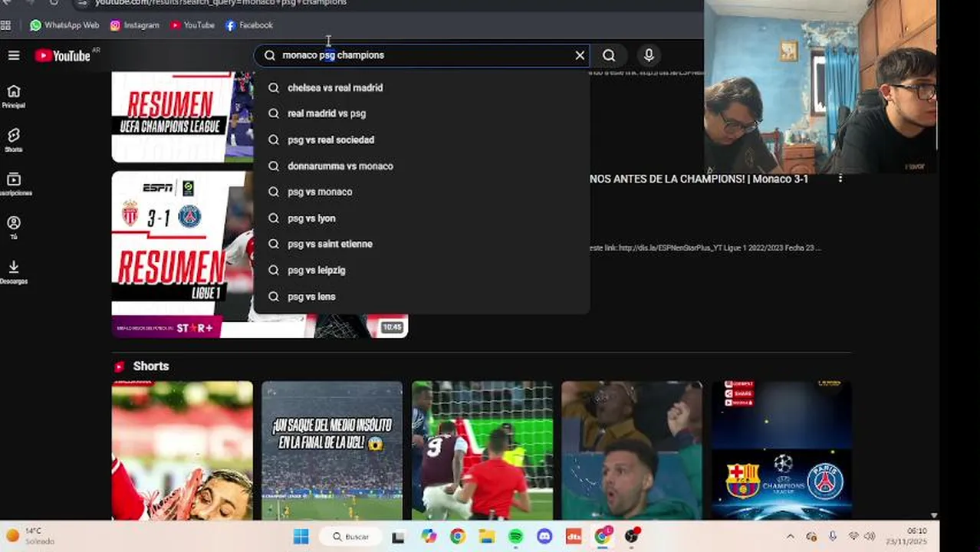The image size is (980, 552).
Task: Choose suggestion 'psg vs monaco'
Action: (422, 192)
